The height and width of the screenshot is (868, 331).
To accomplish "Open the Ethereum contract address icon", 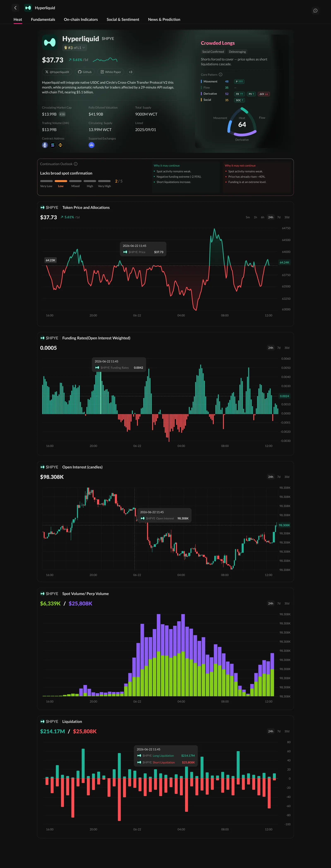I will 45,145.
